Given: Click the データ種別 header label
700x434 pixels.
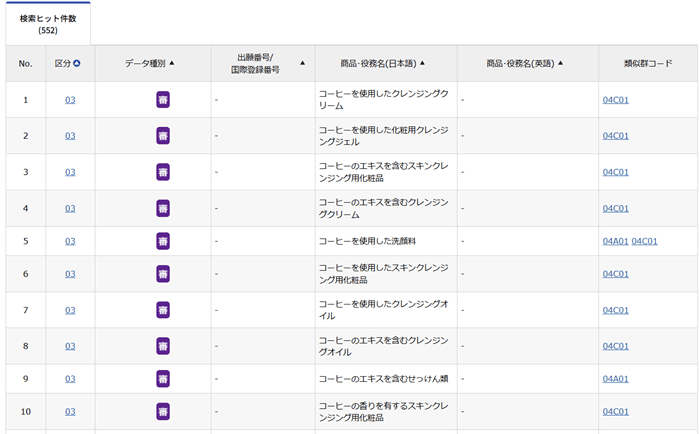Looking at the screenshot, I should tap(145, 63).
